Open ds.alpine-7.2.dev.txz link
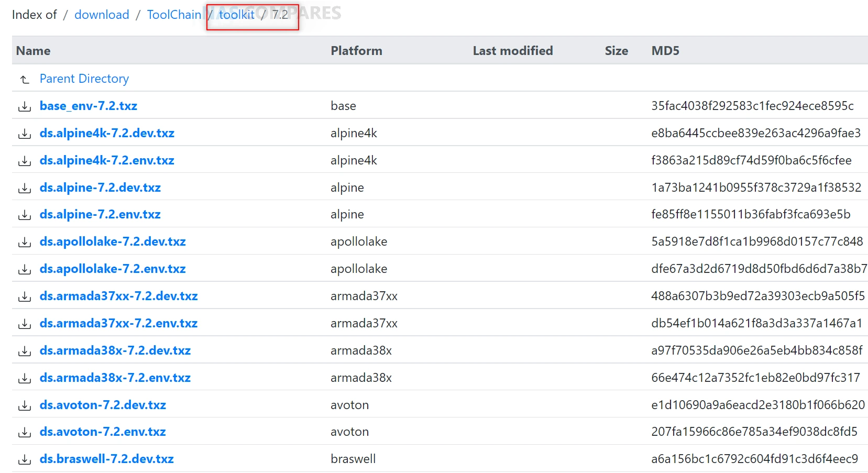The width and height of the screenshot is (868, 473). tap(100, 188)
